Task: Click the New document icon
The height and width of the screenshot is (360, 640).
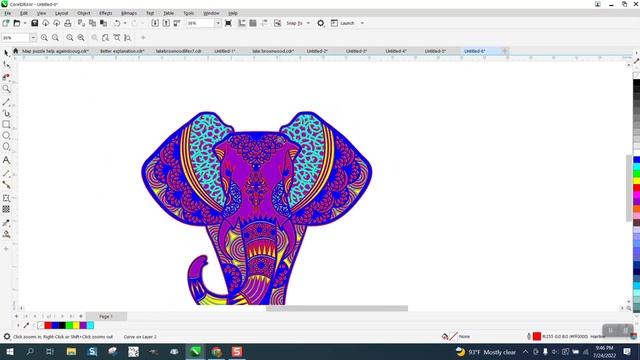Action: coord(6,23)
